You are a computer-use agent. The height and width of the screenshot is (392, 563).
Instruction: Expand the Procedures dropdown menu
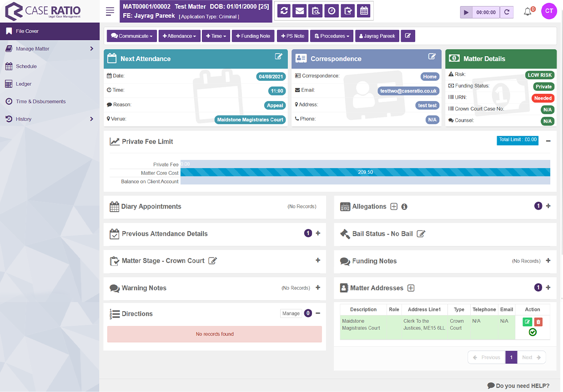coord(332,36)
